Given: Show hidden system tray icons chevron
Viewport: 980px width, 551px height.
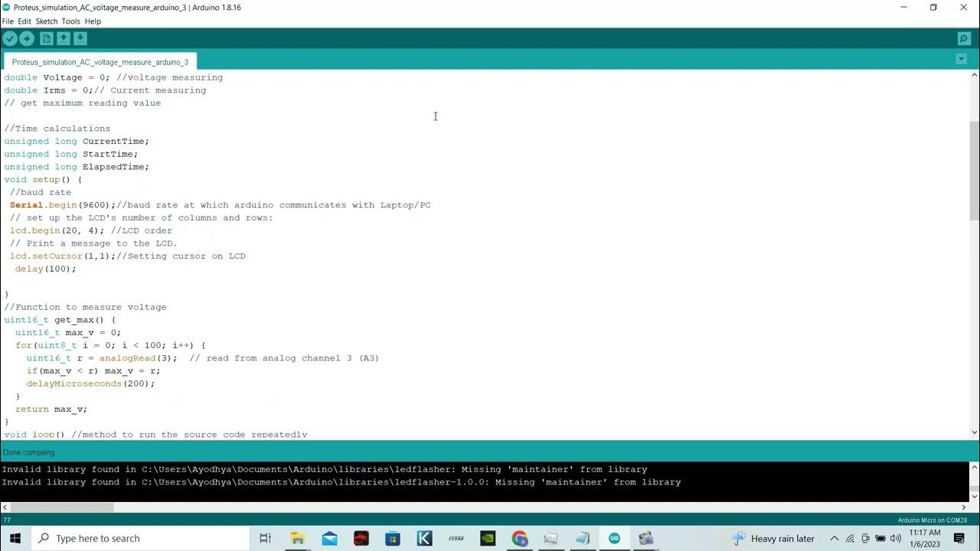Looking at the screenshot, I should click(x=834, y=539).
